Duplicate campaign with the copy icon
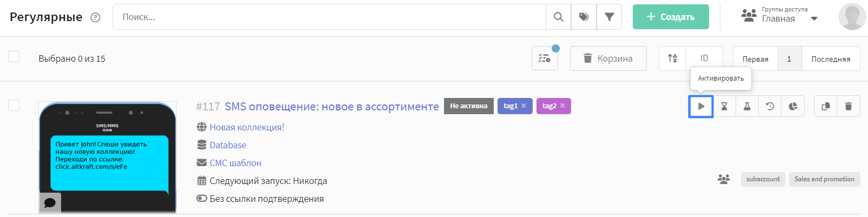 825,106
